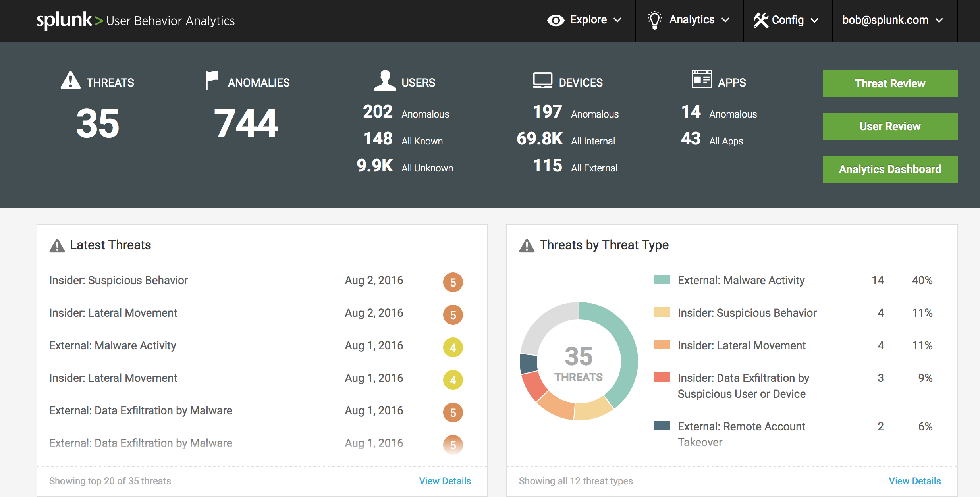
Task: Click External: Malware Activity teal legend swatch
Action: pos(662,280)
